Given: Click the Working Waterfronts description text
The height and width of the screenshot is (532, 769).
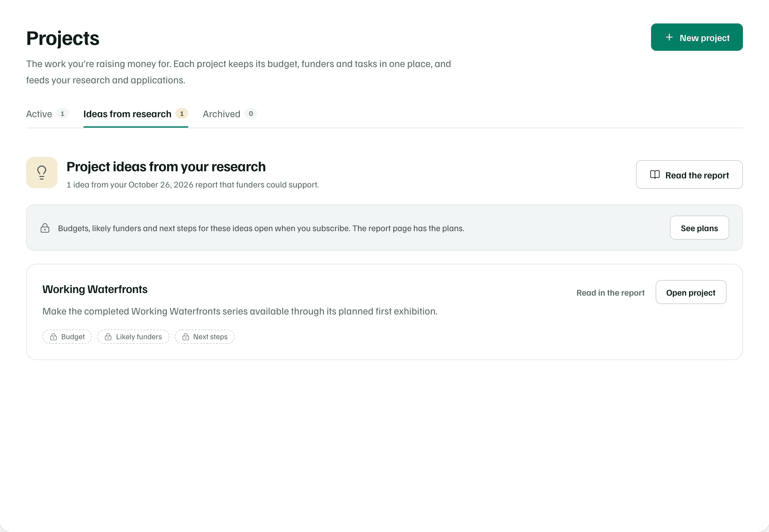Looking at the screenshot, I should pos(240,311).
